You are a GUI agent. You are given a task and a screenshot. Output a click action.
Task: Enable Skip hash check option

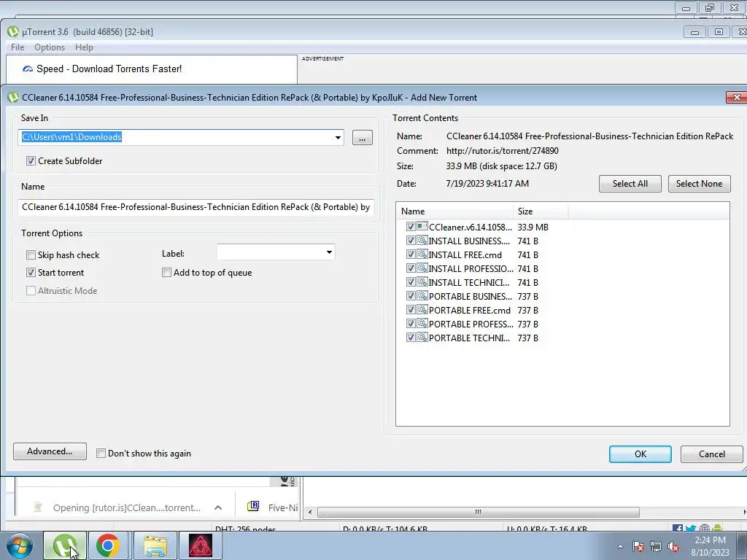(31, 254)
